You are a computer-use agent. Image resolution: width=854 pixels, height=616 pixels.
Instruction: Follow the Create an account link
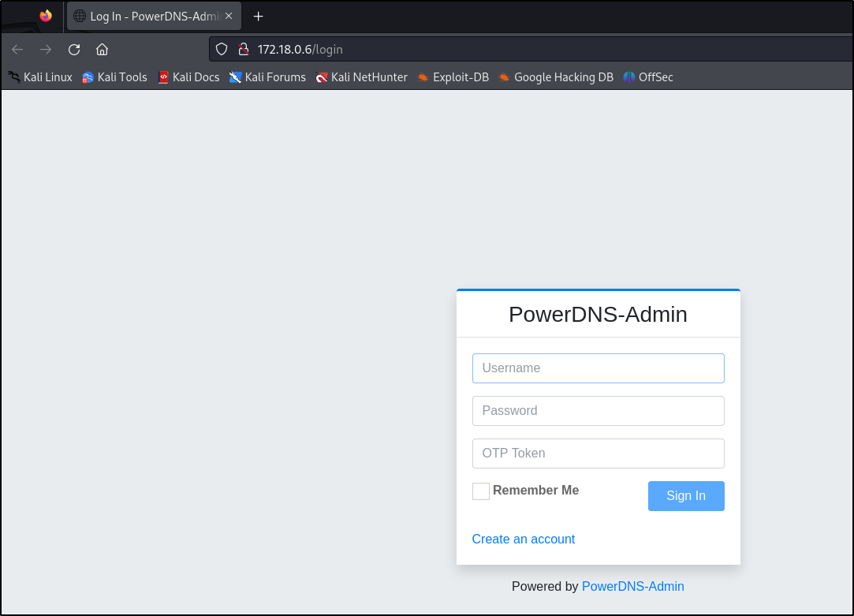pos(523,539)
